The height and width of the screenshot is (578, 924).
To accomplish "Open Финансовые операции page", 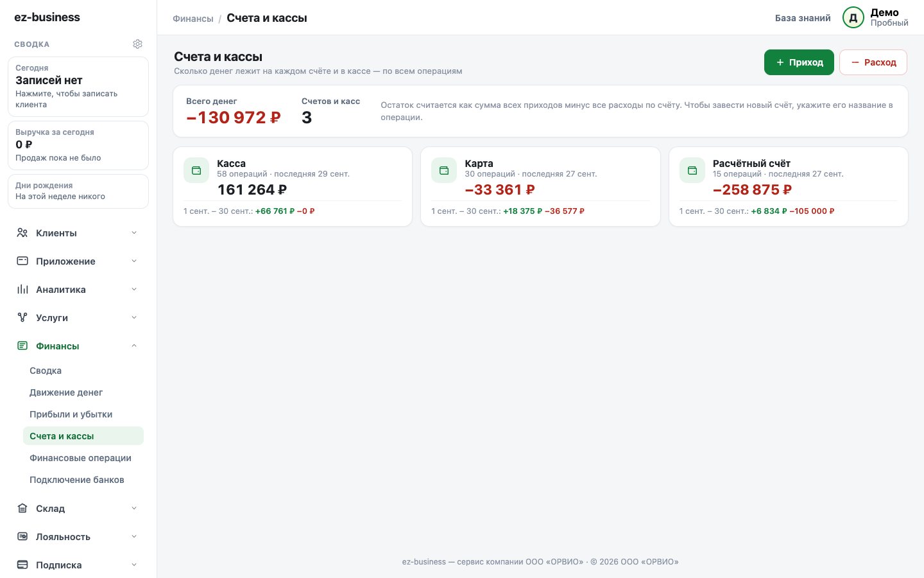I will pyautogui.click(x=83, y=458).
